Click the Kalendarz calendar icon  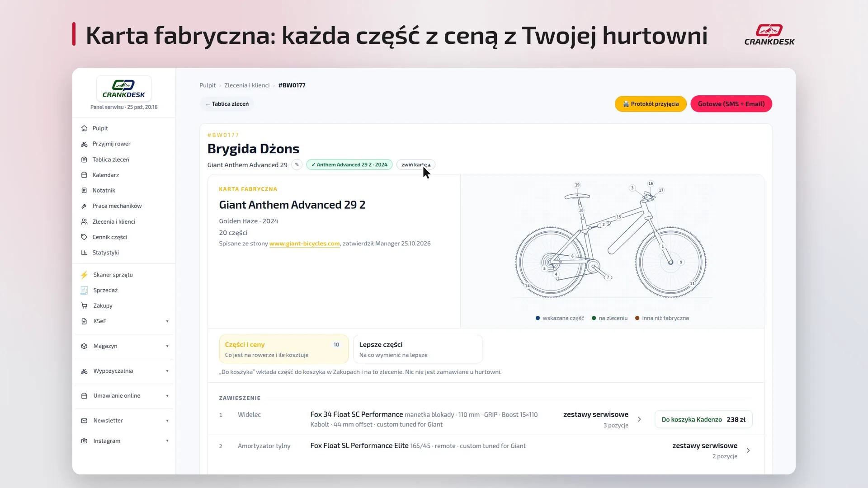[84, 175]
